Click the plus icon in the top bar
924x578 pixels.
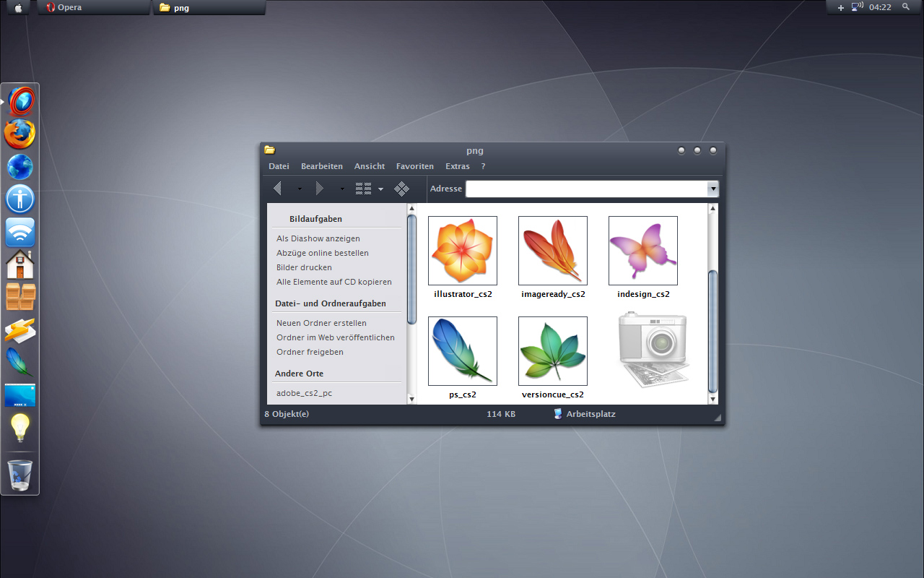[841, 7]
